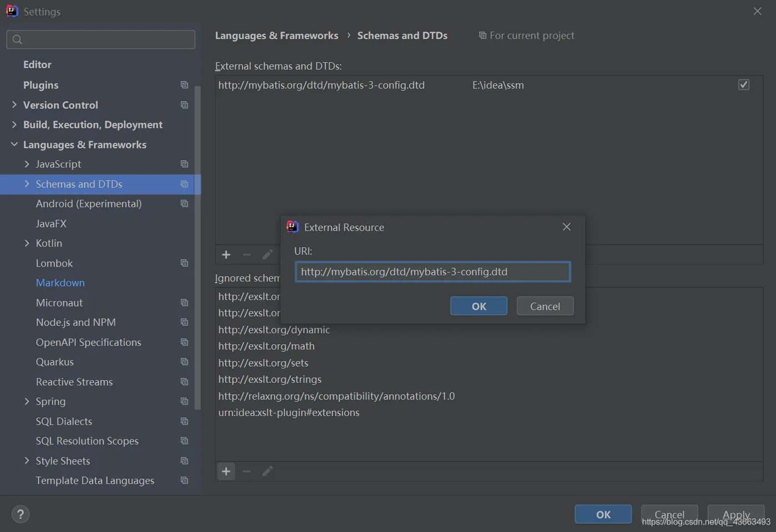Click the IntelliJ logo in External Resource dialog
The image size is (776, 532).
[x=292, y=226]
